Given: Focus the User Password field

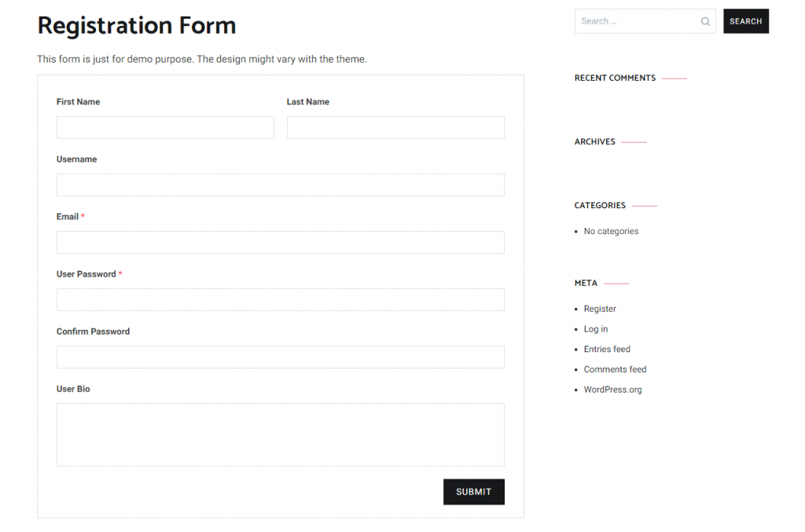Looking at the screenshot, I should click(x=281, y=299).
